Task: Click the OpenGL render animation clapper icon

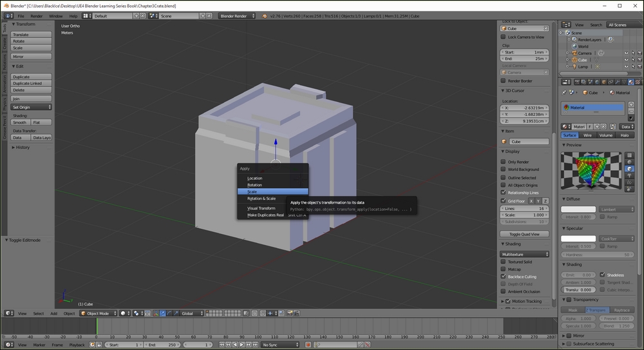Action: 296,313
